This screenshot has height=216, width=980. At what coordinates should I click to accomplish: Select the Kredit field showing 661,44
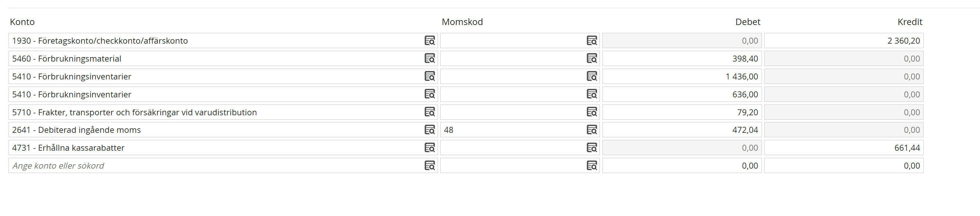[844, 148]
